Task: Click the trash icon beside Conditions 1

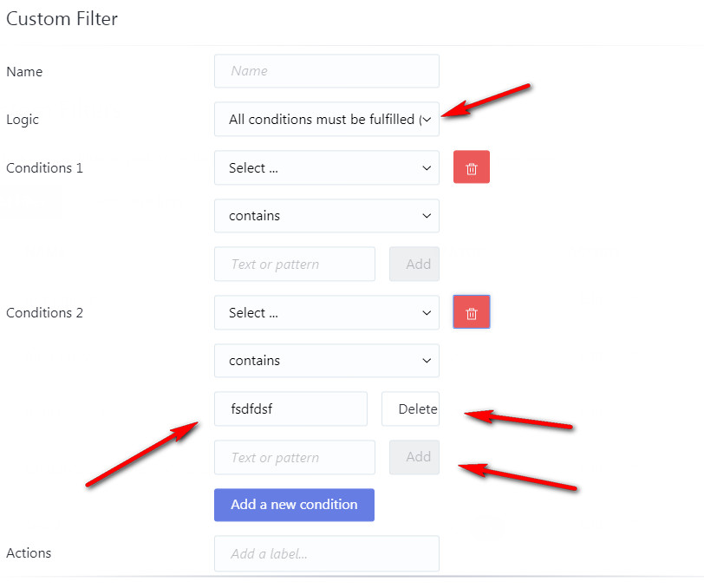Action: (x=471, y=167)
